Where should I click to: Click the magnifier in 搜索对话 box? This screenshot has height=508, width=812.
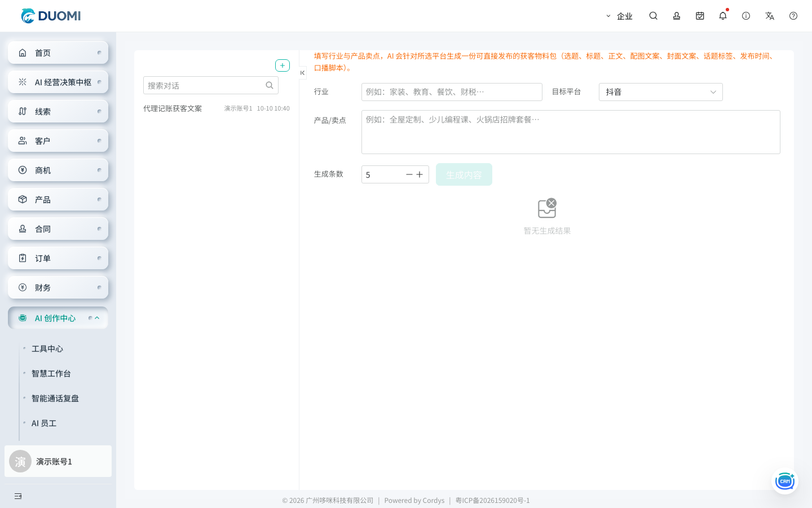(270, 85)
